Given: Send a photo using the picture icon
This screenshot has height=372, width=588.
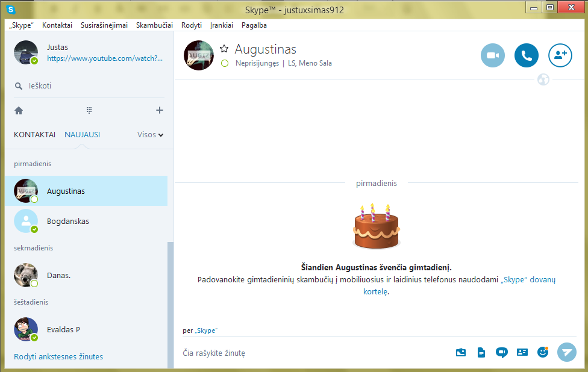Looking at the screenshot, I should [x=461, y=352].
